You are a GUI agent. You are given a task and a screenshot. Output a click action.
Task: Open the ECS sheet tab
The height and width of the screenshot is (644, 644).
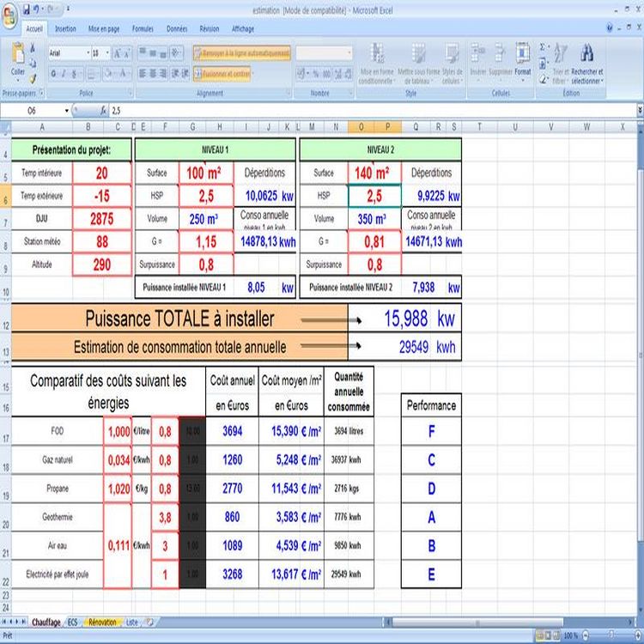(x=73, y=622)
